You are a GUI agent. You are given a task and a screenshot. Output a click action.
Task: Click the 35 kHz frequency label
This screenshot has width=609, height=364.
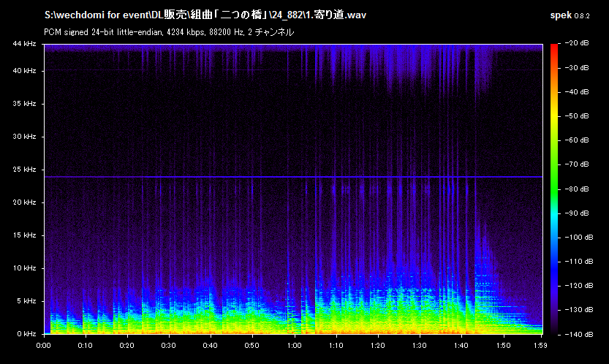[x=24, y=104]
